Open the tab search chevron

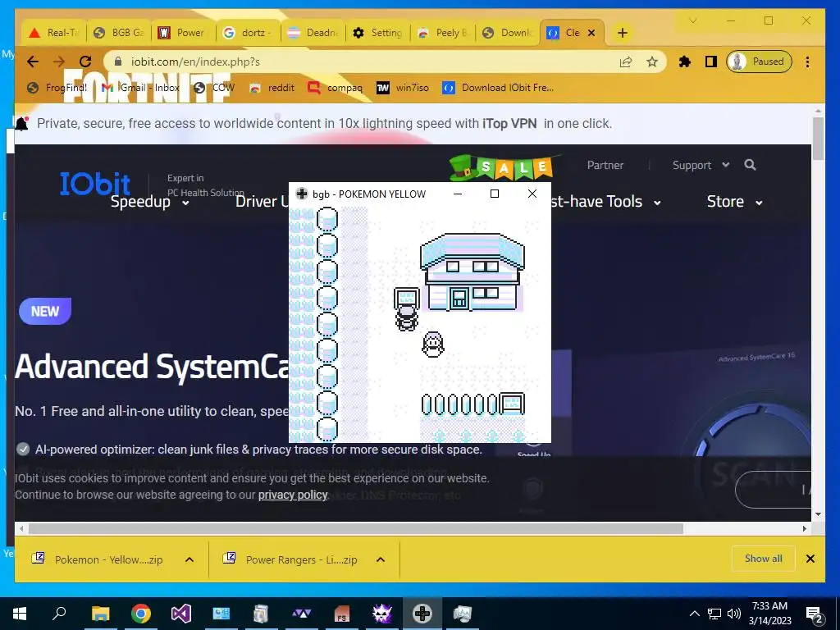(x=692, y=21)
